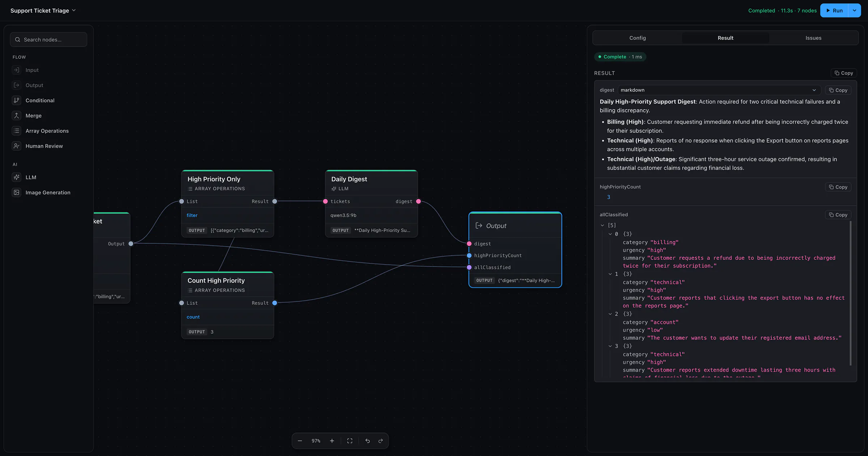The image size is (868, 456).
Task: Collapse item 3 in allClassified tree
Action: (x=610, y=346)
